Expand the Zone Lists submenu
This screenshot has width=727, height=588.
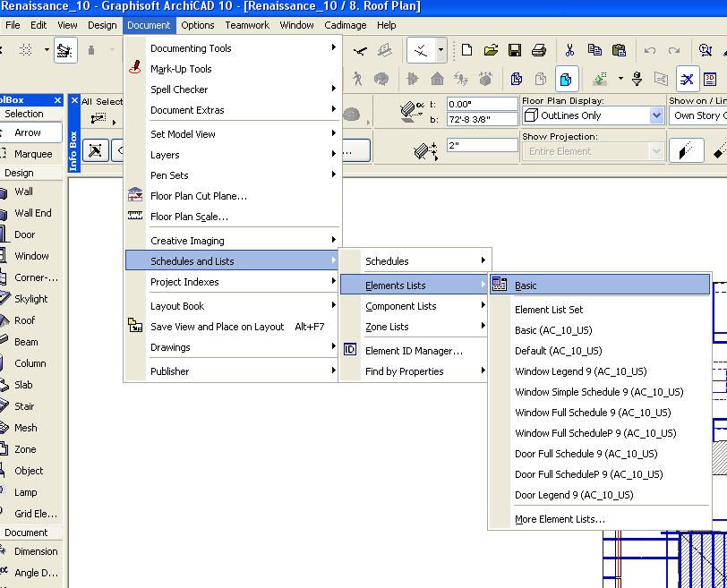(x=387, y=327)
